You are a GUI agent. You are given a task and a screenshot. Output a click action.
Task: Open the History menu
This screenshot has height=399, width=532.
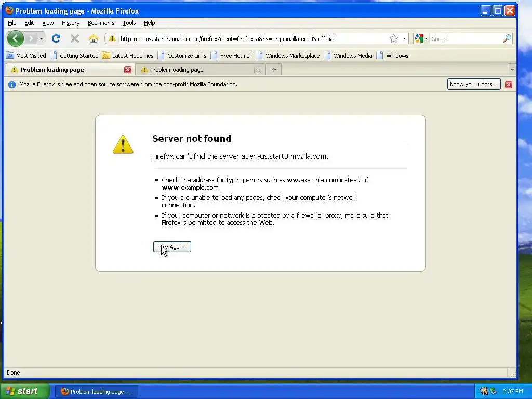click(71, 23)
